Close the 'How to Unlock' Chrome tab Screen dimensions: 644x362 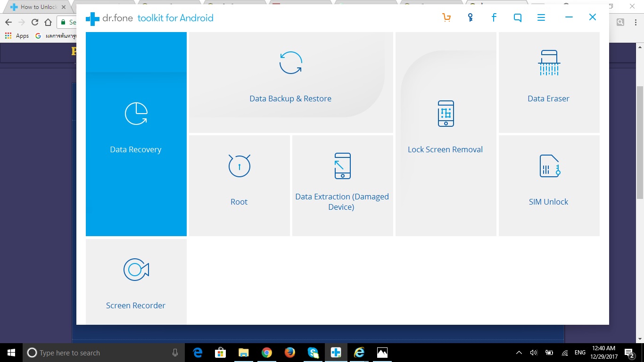pos(64,7)
